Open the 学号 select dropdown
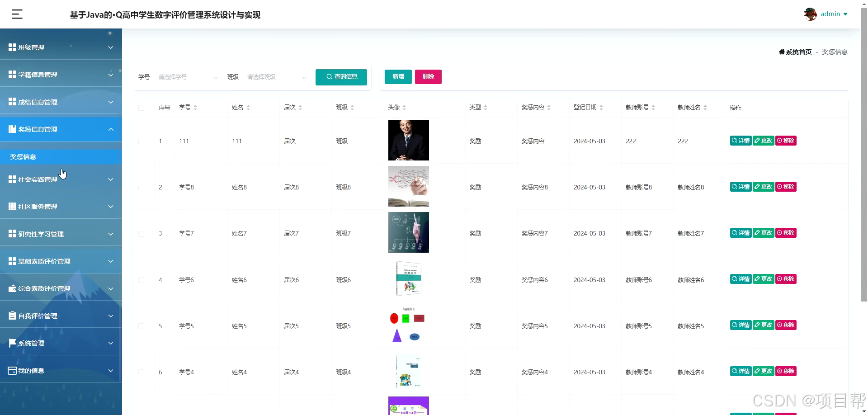 pyautogui.click(x=187, y=77)
